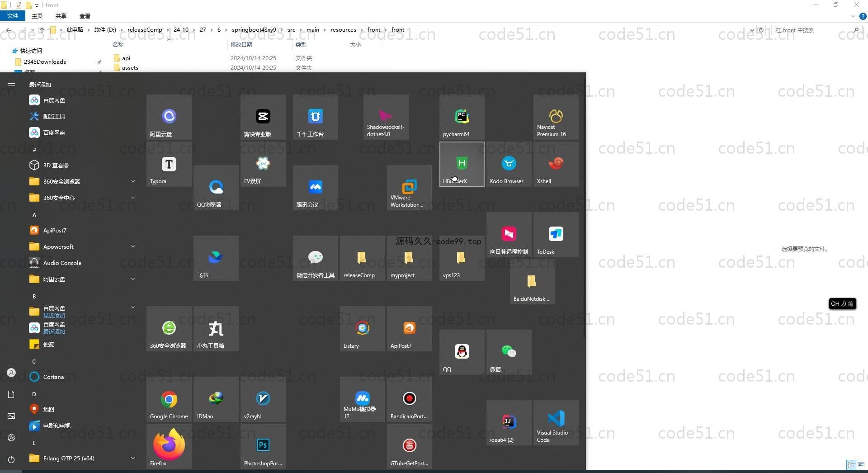Open Start menu power options
This screenshot has width=868, height=473.
tap(11, 459)
